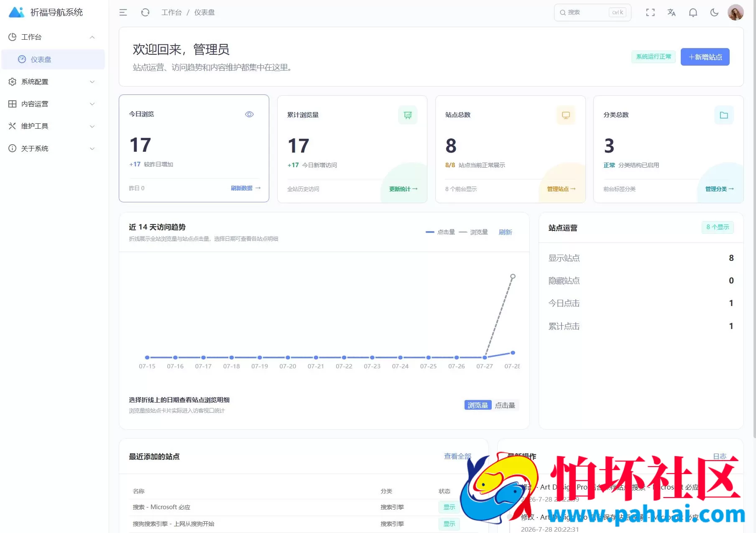Screen dimensions: 756x533
Task: Expand the 维护工具 menu chevron
Action: [92, 126]
